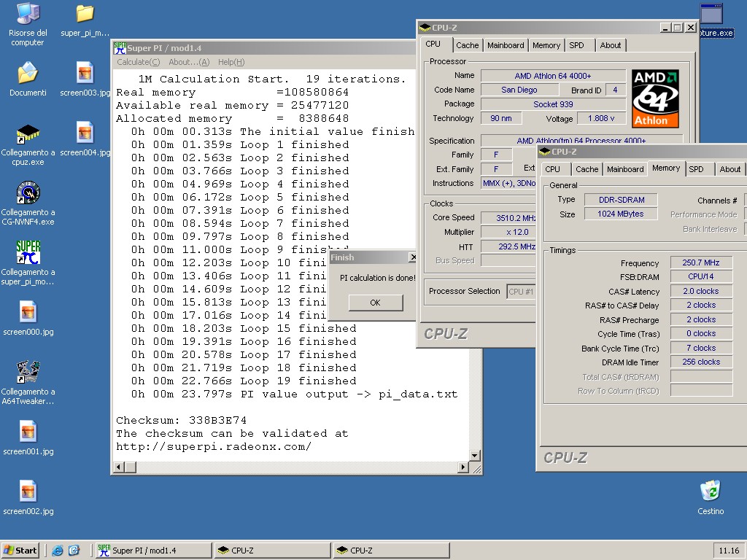Switch to Cache tab in front CPU-Z
Viewport: 747px width, 560px height.
(587, 169)
